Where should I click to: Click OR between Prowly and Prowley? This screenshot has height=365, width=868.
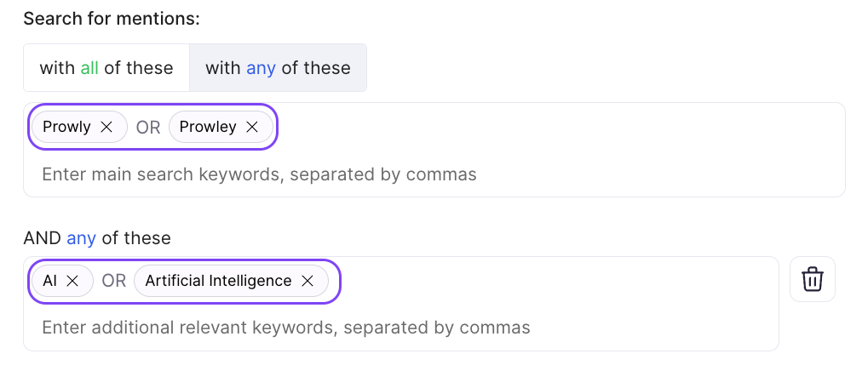148,128
